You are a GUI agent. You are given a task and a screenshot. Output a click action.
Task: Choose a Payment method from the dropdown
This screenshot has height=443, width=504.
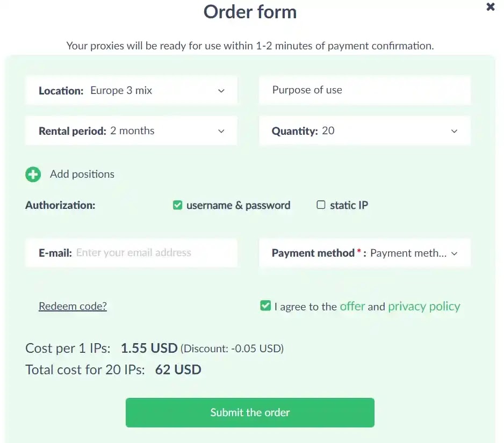click(364, 253)
